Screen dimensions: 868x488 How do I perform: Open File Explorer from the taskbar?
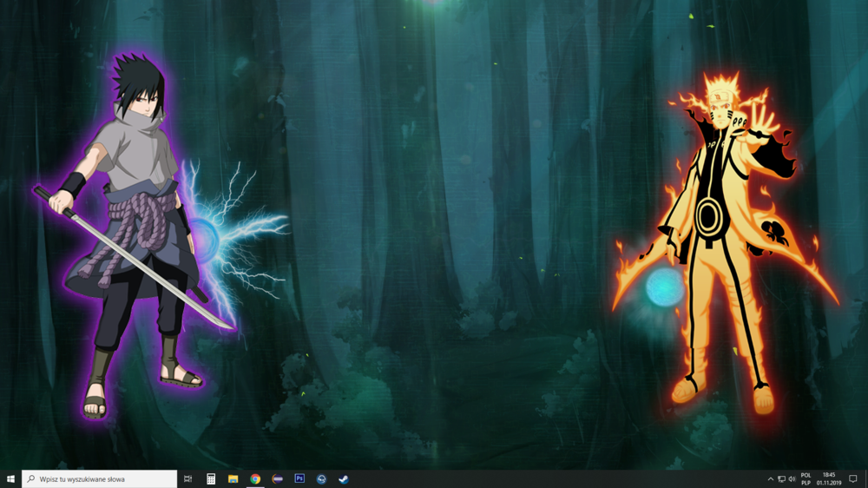click(x=233, y=479)
